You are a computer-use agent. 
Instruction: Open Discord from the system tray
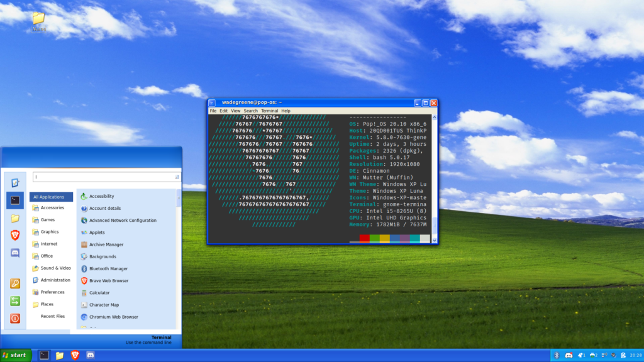click(569, 356)
